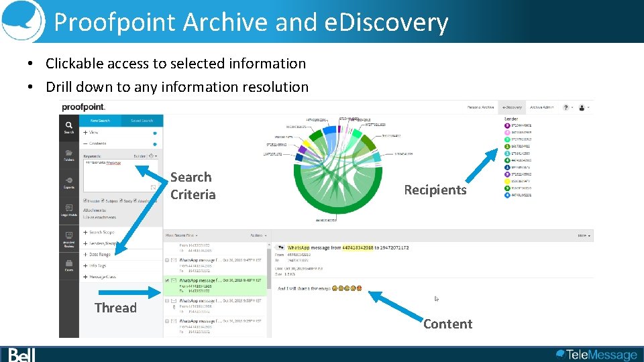Viewport: 644px width, 362px height.
Task: Select the yellow sender legend icon
Action: tap(507, 182)
